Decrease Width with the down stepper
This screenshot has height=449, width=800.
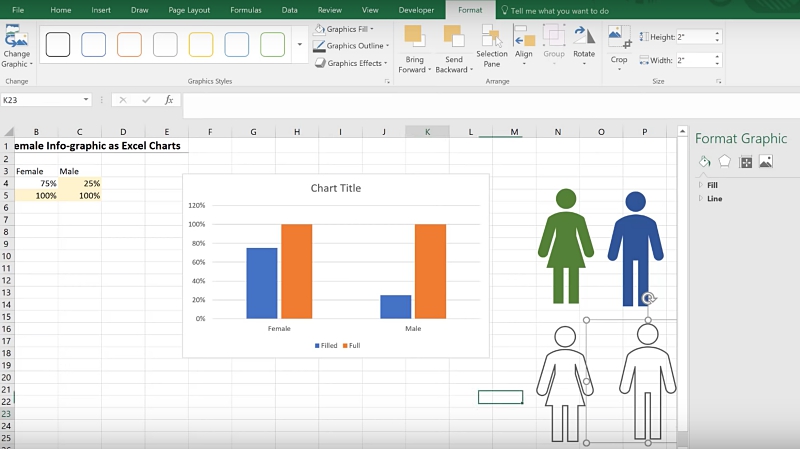click(x=717, y=64)
